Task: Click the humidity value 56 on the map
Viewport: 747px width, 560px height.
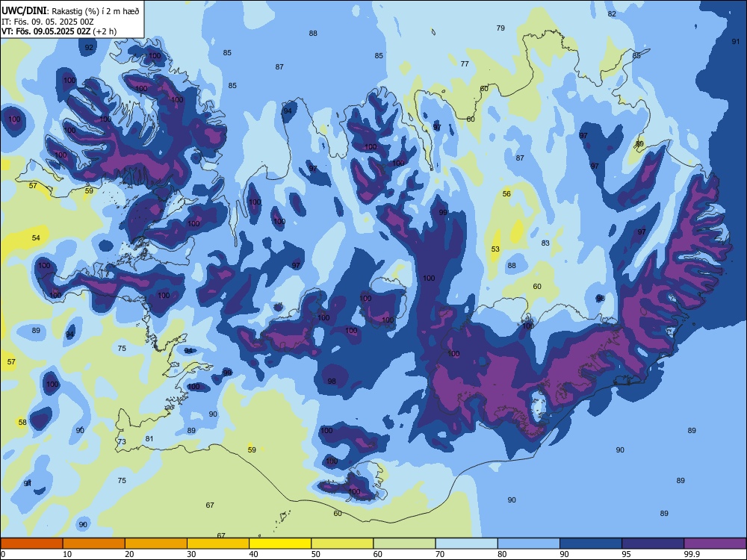Action: [x=507, y=194]
